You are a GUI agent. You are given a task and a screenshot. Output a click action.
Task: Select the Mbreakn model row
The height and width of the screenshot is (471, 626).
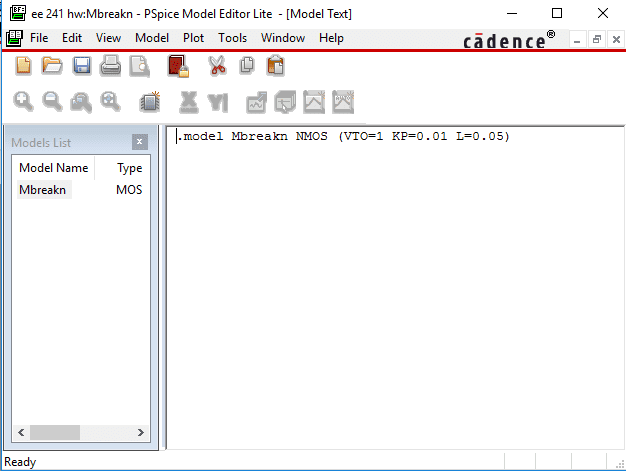tap(42, 190)
